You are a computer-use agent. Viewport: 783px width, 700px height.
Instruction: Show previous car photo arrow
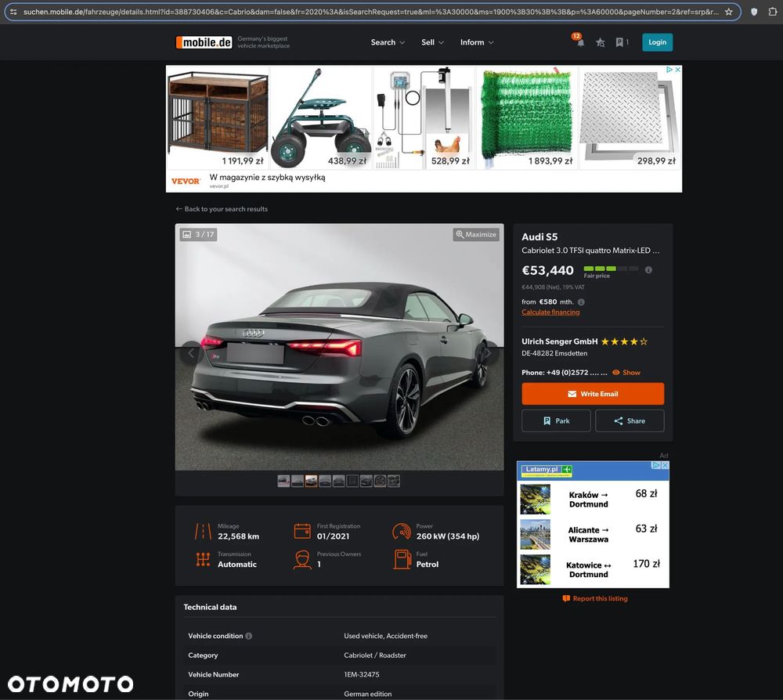point(191,353)
